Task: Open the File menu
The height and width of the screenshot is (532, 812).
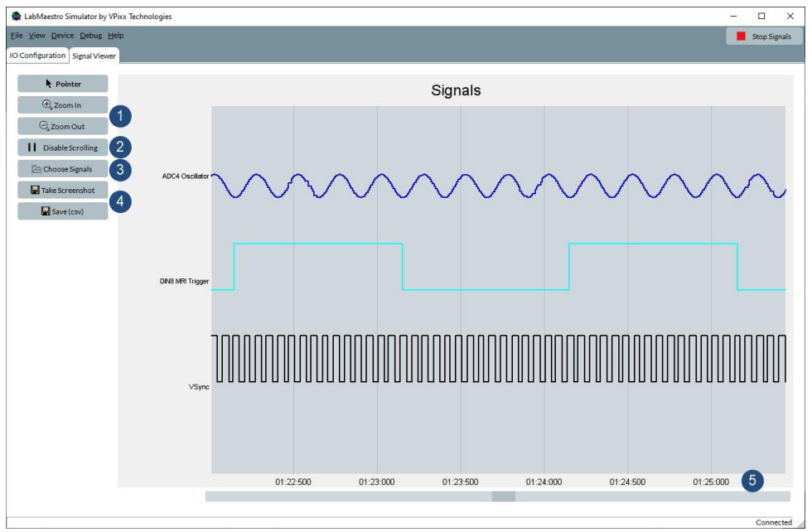Action: coord(17,36)
